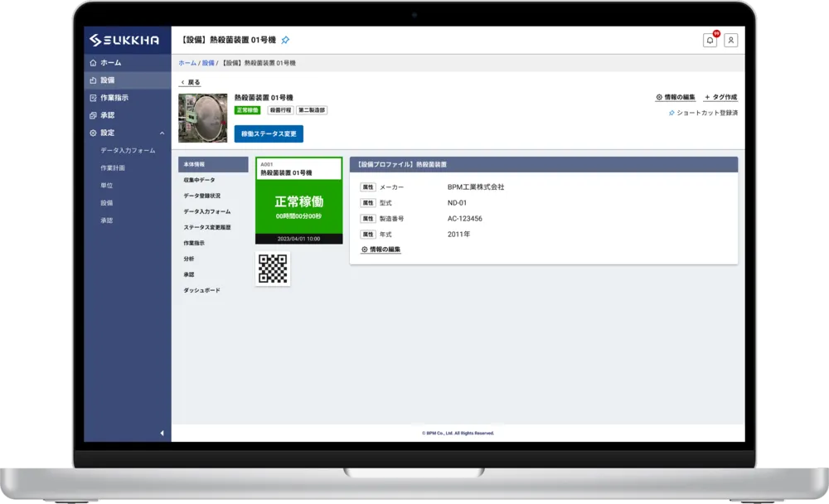Click the page title 【設備】熱殺菌装置 01号機 in the top bar
The image size is (829, 504).
(x=228, y=40)
